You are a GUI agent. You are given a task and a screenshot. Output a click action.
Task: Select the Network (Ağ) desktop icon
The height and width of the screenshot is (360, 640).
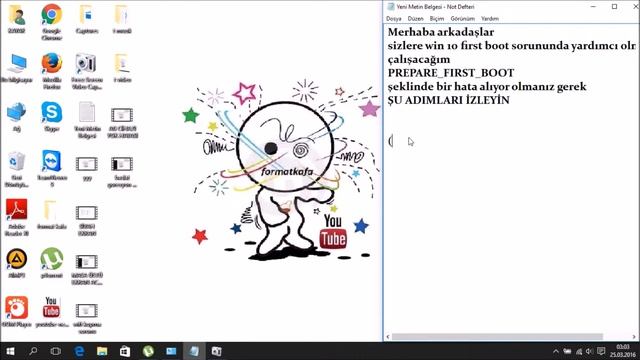[16, 117]
